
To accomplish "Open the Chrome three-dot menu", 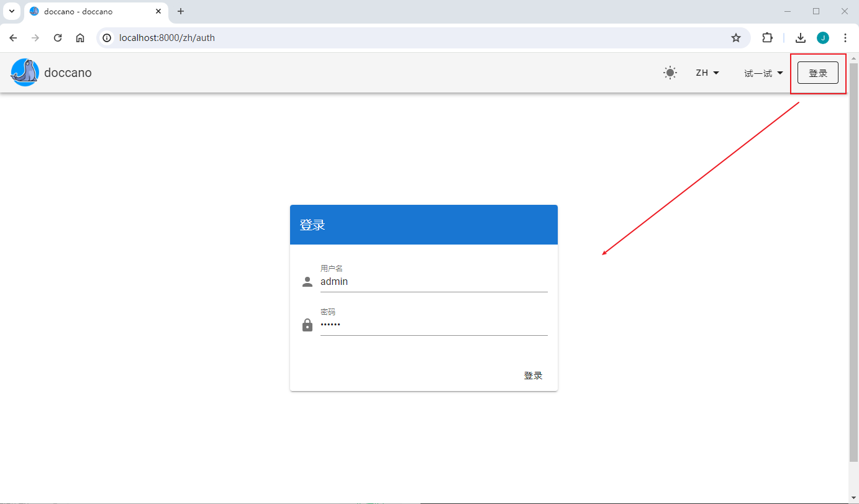I will click(x=845, y=38).
